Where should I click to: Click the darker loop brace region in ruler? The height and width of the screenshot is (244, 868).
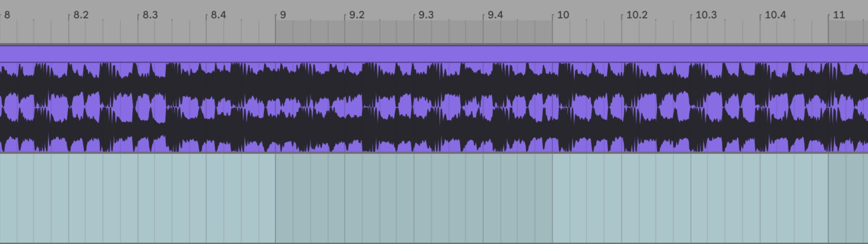tap(414, 32)
